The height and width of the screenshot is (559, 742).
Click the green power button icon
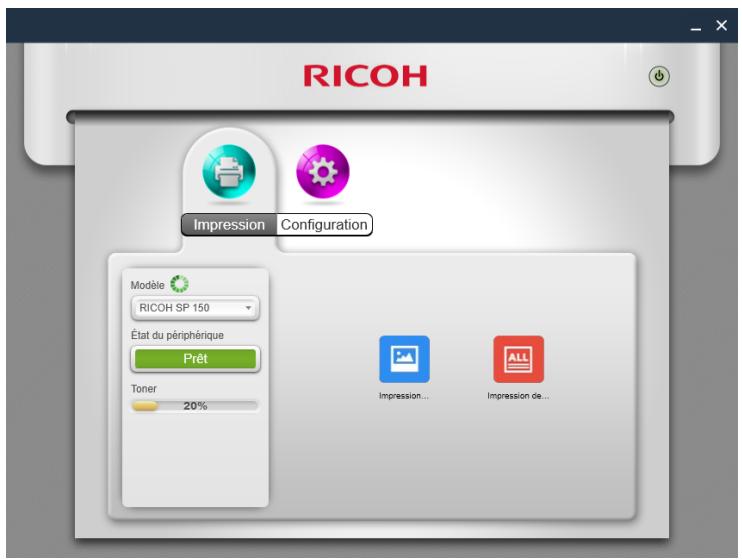(x=659, y=76)
